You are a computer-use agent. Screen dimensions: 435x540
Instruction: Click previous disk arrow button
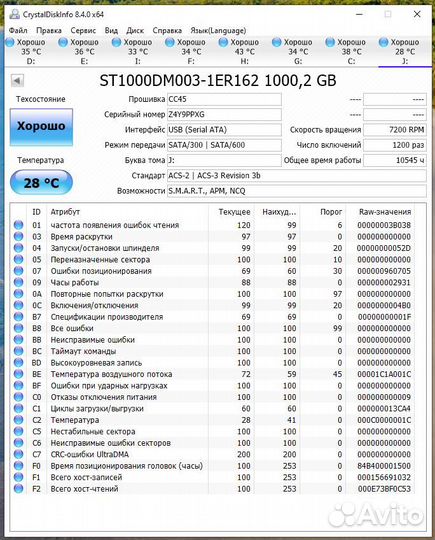pos(17,81)
